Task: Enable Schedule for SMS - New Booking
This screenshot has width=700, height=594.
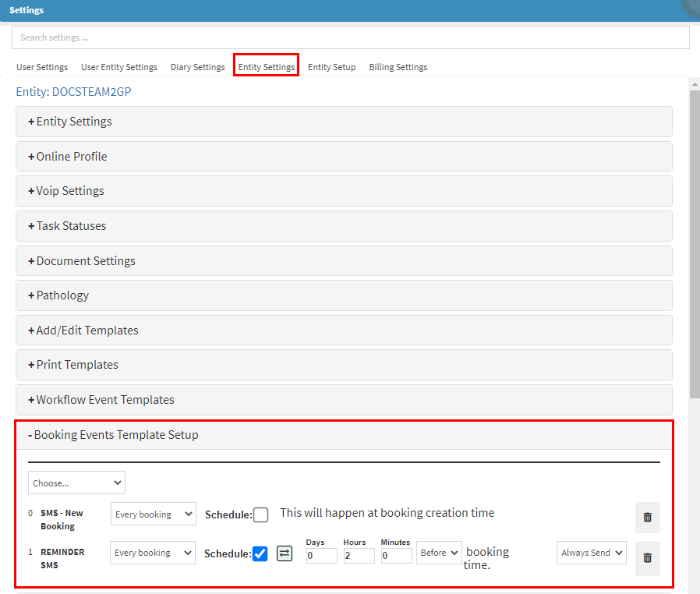Action: (x=261, y=514)
